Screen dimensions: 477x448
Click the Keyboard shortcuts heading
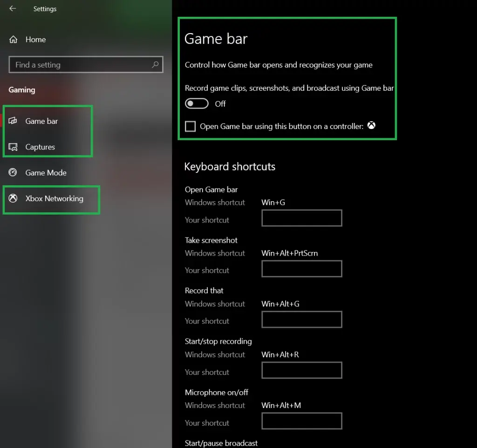pos(230,167)
